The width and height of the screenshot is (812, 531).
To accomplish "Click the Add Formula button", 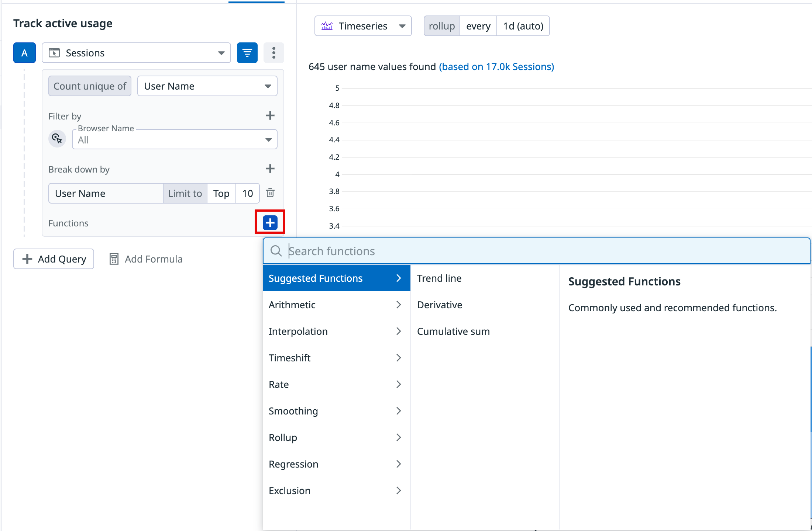I will point(146,259).
